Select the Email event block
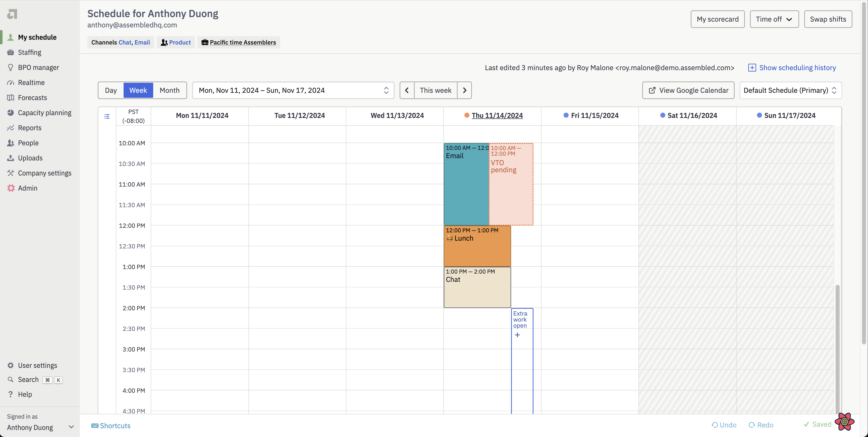Viewport: 868px width, 437px height. coord(466,184)
